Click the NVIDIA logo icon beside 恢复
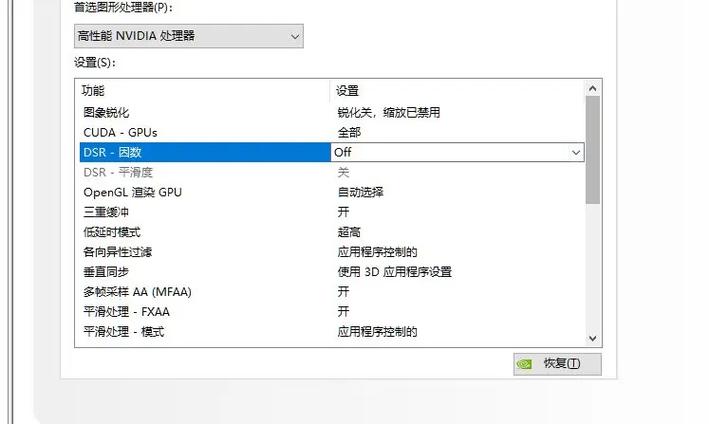Screen dimensions: 709x424 pyautogui.click(x=526, y=363)
